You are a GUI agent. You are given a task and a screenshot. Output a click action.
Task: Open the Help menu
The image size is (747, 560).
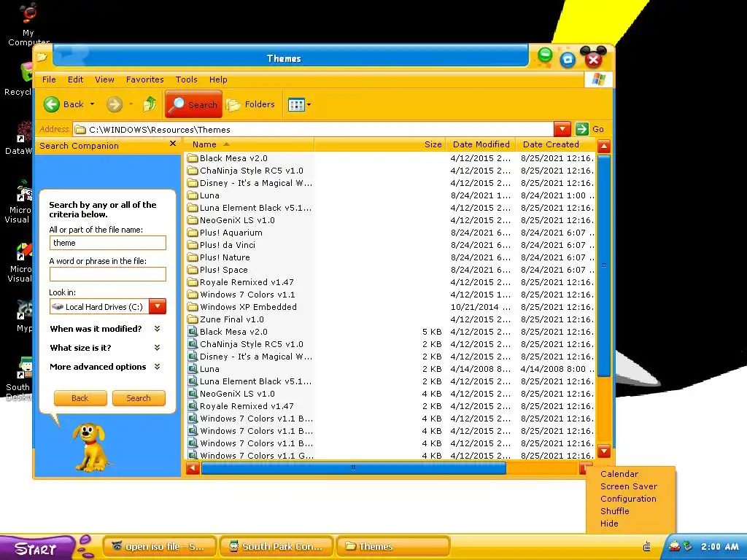pyautogui.click(x=218, y=79)
